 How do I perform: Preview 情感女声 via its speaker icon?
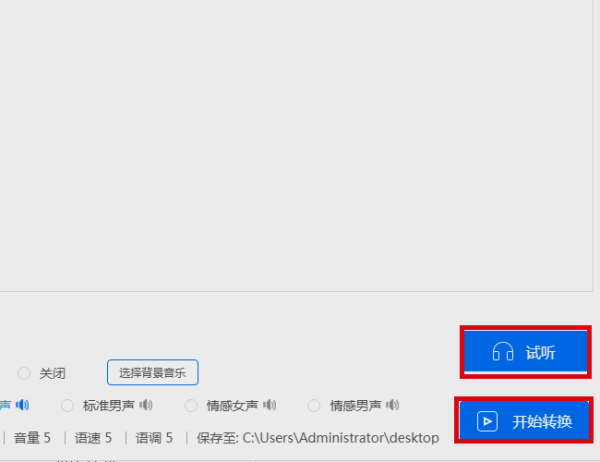(269, 405)
